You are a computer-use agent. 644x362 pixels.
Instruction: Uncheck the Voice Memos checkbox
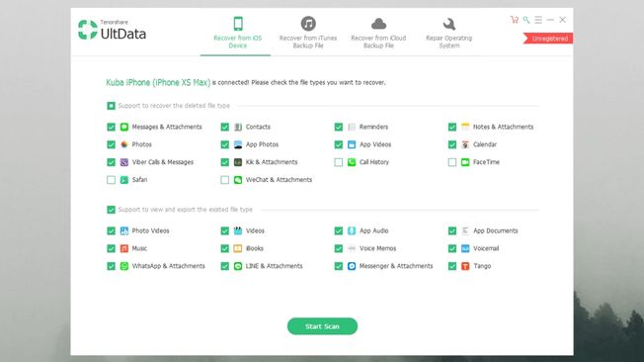pos(339,248)
